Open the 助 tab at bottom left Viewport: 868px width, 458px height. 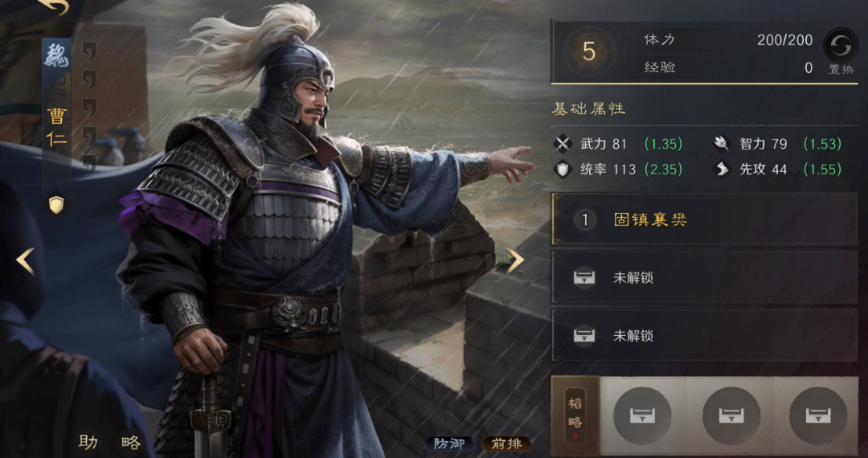pos(88,442)
